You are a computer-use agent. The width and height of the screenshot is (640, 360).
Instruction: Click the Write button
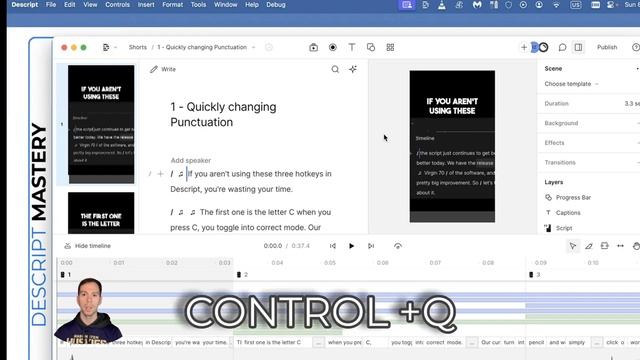click(x=163, y=69)
